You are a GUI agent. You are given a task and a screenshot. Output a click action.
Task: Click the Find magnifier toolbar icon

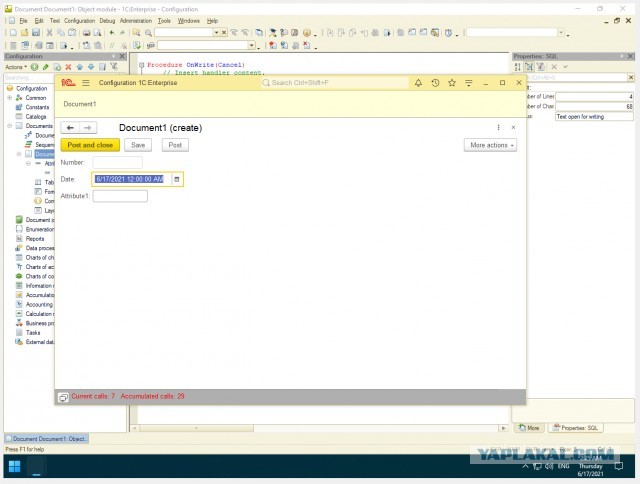(x=148, y=33)
